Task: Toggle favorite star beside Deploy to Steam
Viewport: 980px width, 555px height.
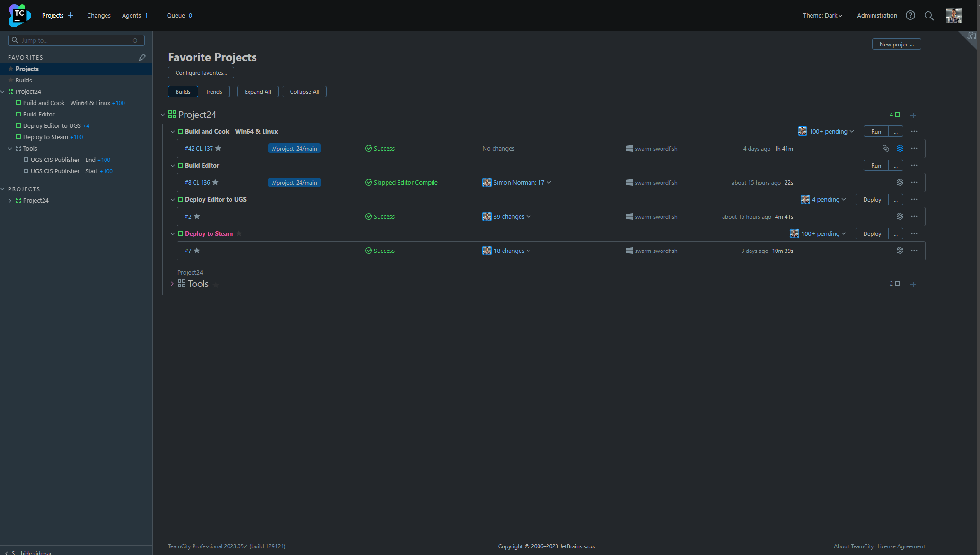Action: point(239,233)
